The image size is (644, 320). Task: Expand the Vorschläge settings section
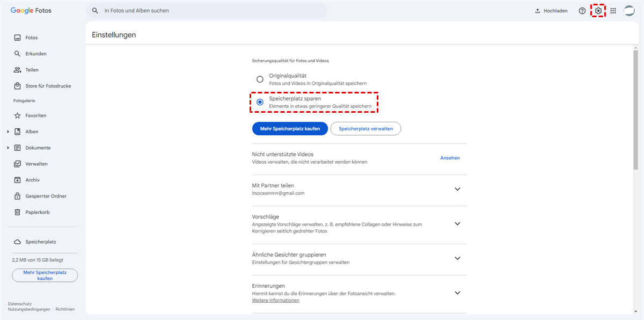[x=457, y=223]
